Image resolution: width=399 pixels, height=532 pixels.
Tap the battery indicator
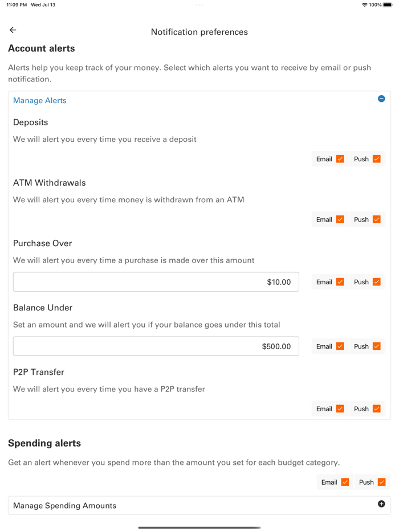coord(387,5)
